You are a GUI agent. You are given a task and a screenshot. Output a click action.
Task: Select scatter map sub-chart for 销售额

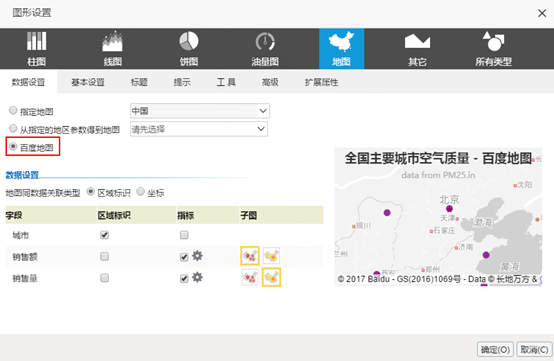pos(250,256)
